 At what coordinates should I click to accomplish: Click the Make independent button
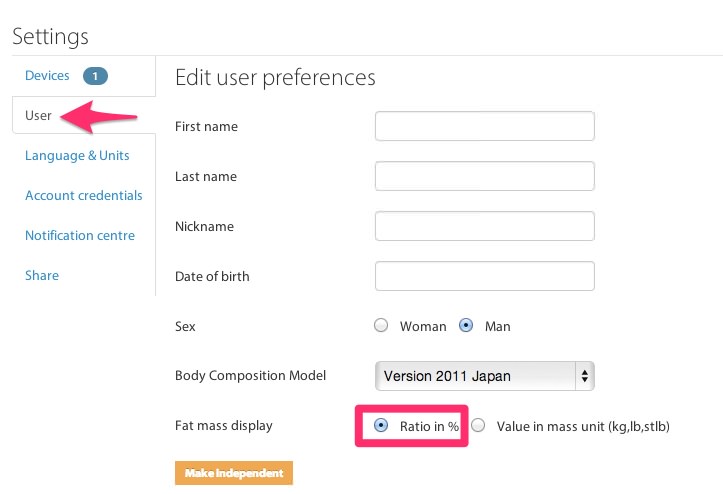234,473
